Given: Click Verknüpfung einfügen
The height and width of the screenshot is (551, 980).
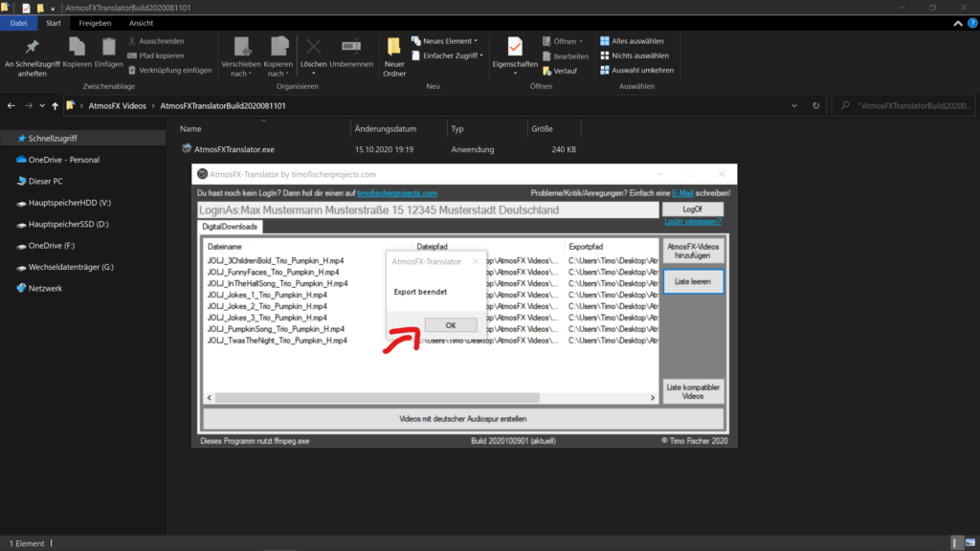Looking at the screenshot, I should coord(169,70).
